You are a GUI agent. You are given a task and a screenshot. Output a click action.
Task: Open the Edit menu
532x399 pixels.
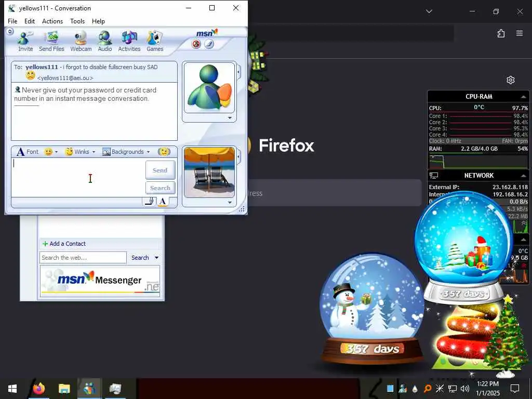pos(30,21)
